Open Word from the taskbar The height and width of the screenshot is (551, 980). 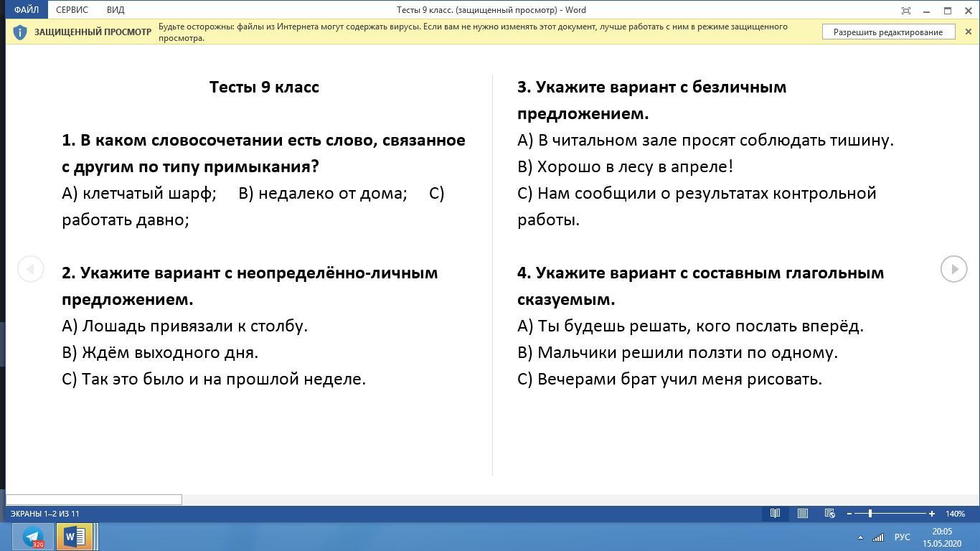tap(75, 537)
